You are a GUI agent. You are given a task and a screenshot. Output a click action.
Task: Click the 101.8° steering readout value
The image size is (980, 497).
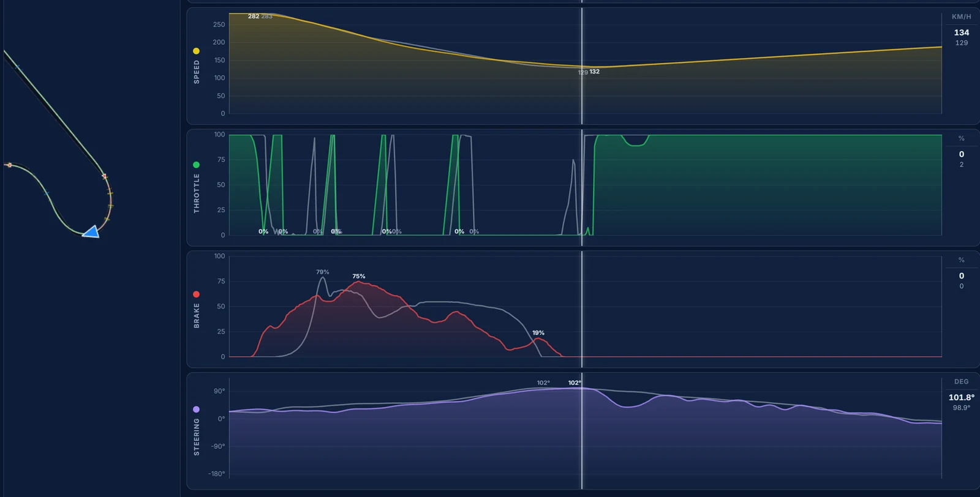tap(961, 397)
